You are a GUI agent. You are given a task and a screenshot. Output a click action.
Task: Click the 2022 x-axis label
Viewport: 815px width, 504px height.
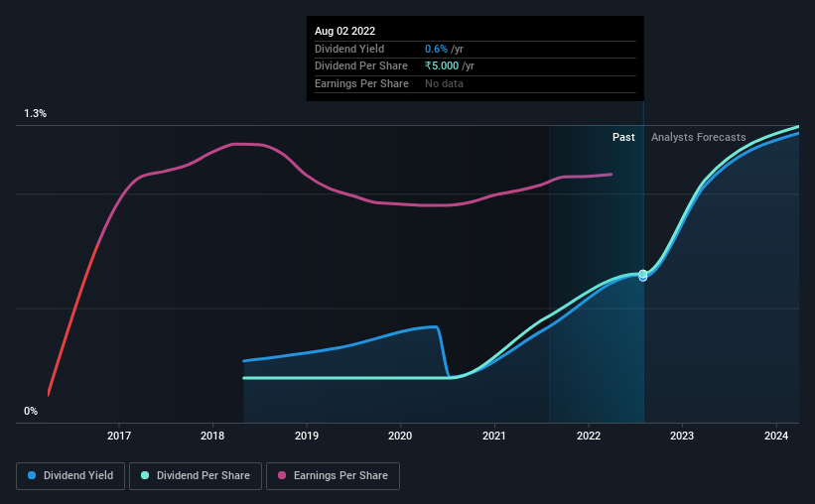589,436
